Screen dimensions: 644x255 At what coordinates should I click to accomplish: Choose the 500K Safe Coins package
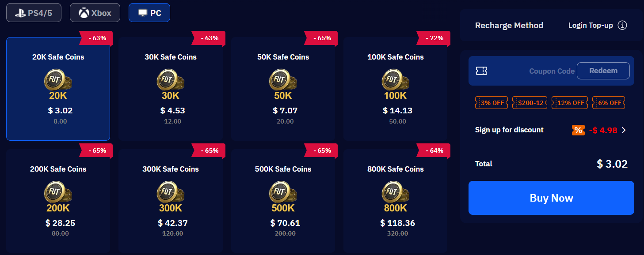pyautogui.click(x=283, y=201)
